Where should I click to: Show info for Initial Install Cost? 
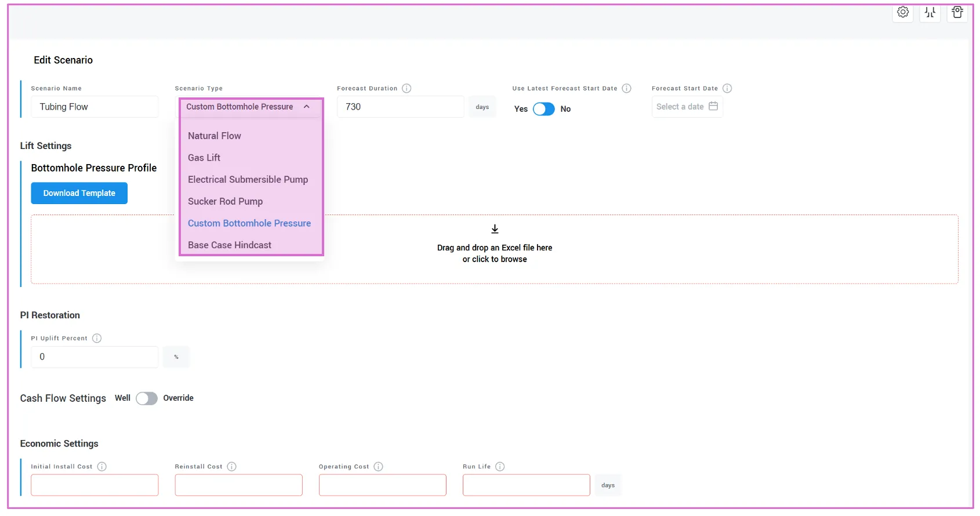pos(102,467)
